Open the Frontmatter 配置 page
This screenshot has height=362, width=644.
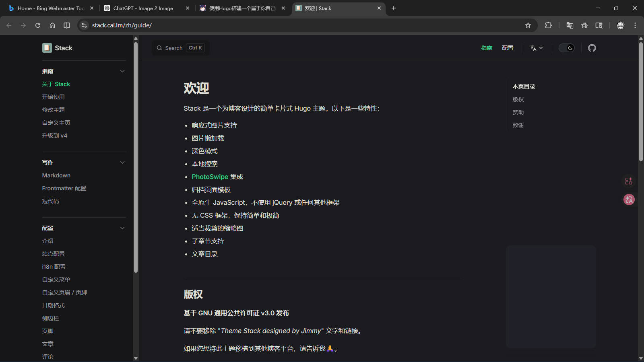pyautogui.click(x=64, y=188)
